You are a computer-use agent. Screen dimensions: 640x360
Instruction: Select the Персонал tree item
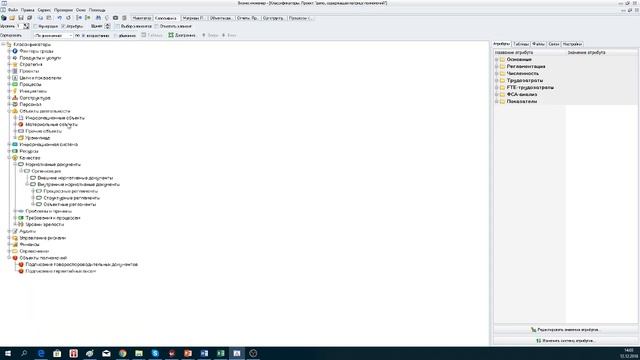click(x=30, y=104)
